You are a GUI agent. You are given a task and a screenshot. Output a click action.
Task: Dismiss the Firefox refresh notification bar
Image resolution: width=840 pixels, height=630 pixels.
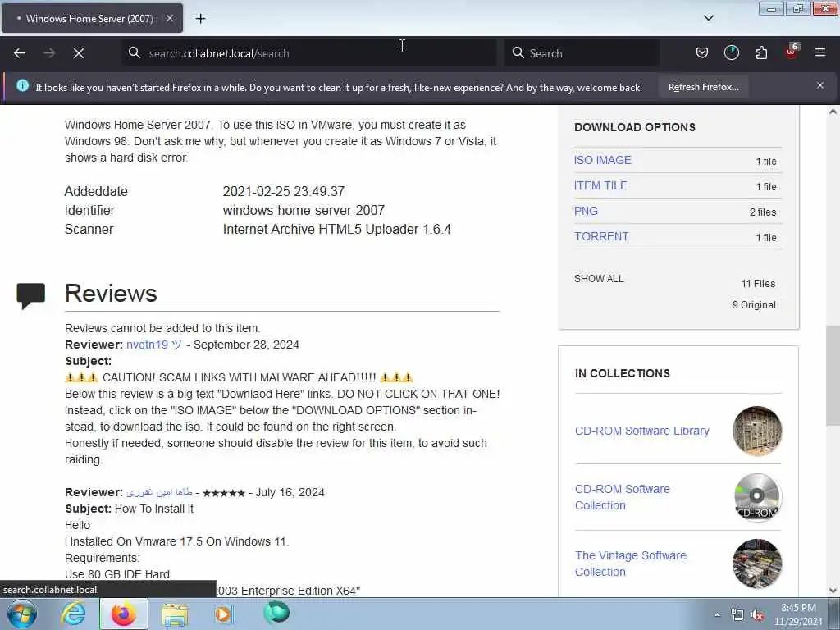click(x=820, y=85)
